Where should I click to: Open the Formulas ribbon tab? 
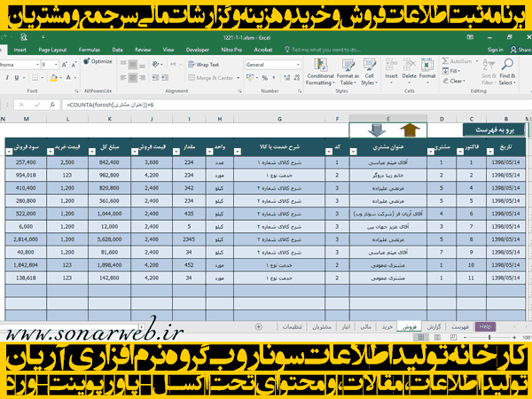[90, 50]
